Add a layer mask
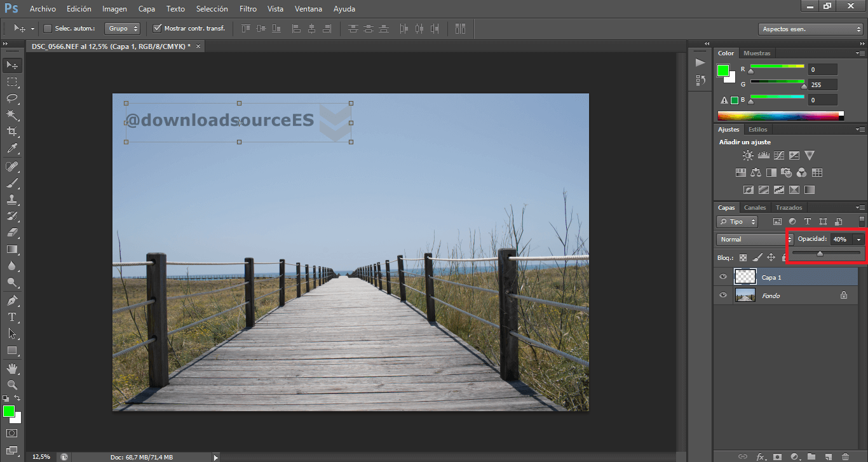This screenshot has width=868, height=462. point(777,456)
